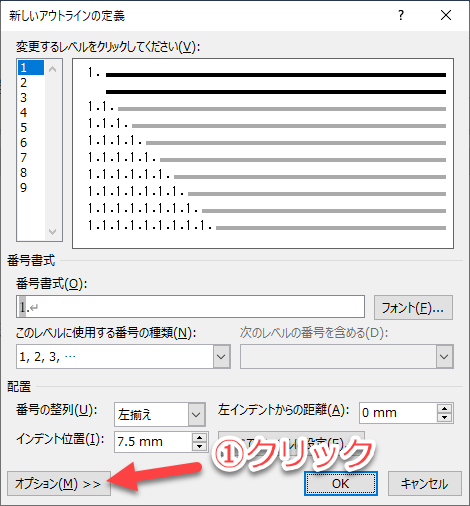Select level 3 in the level list
470x506 pixels.
click(31, 98)
